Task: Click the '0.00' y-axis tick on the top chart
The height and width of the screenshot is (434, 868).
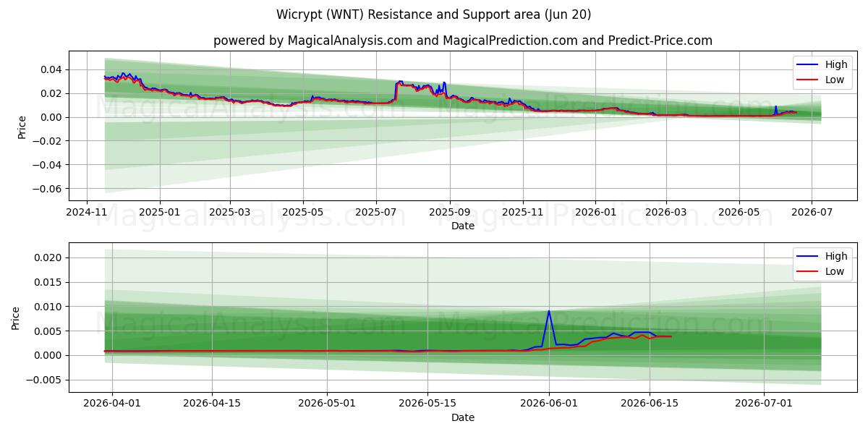Action: [53, 117]
